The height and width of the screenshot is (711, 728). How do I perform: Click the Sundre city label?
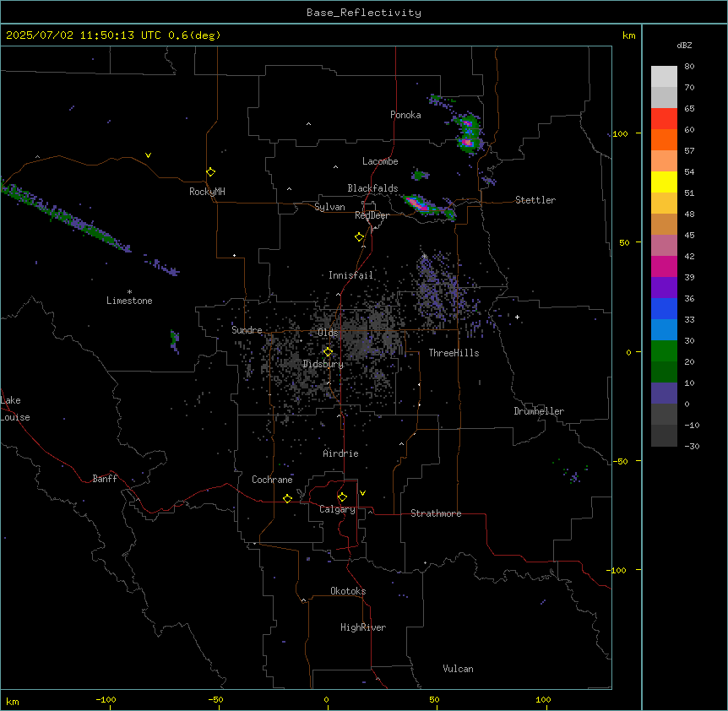point(247,330)
